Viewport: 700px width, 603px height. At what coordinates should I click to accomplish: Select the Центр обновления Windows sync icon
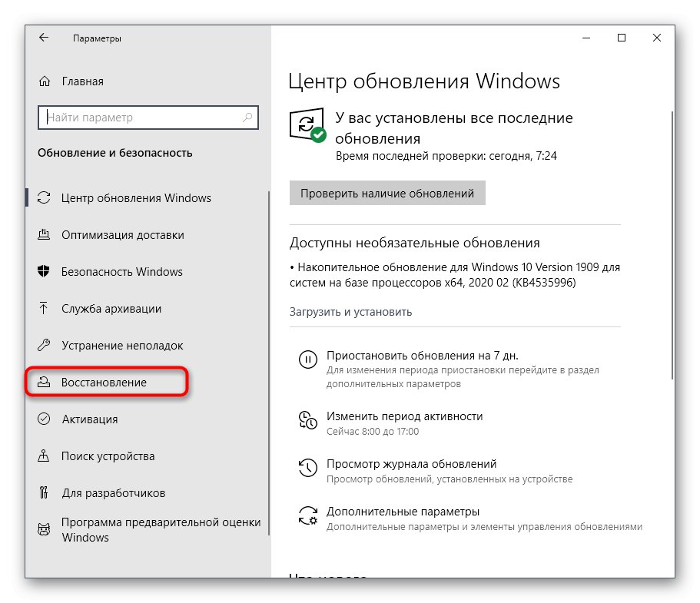point(44,197)
